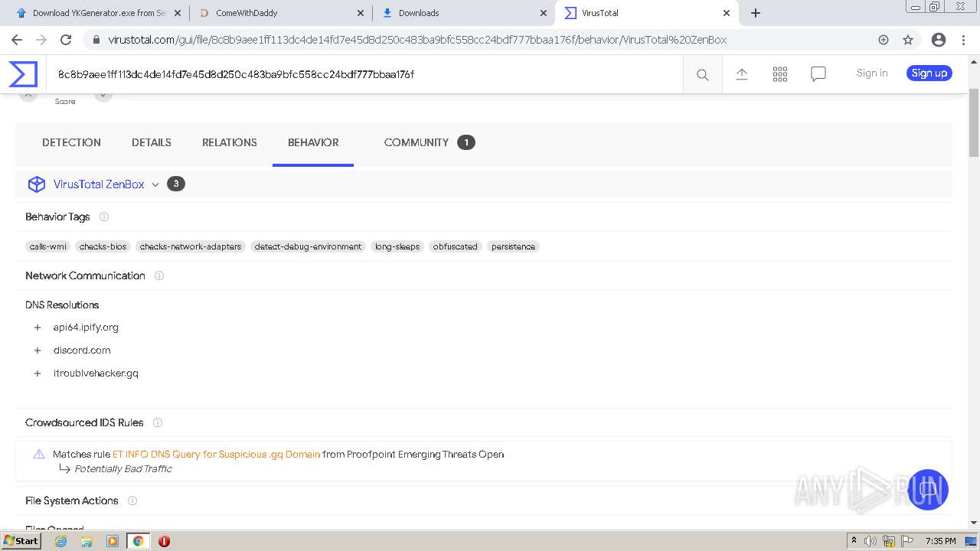Click the taskbar clock 7:35 PM
Screen dimensions: 980x551
(x=940, y=541)
